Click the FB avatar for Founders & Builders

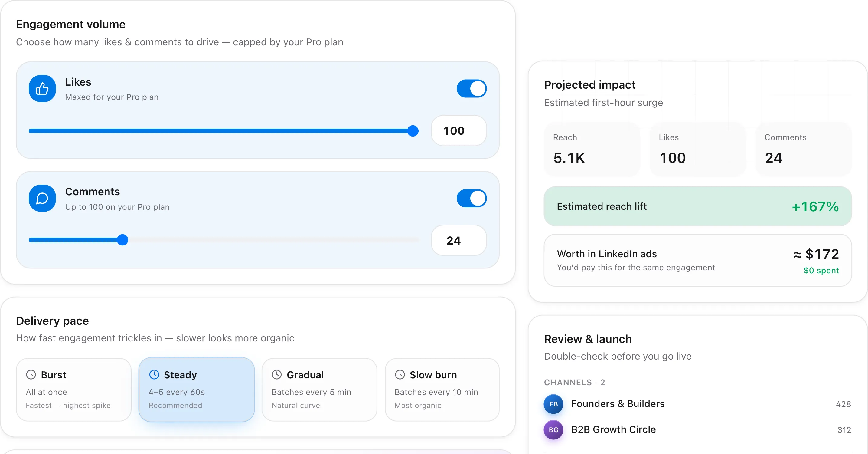click(x=553, y=404)
